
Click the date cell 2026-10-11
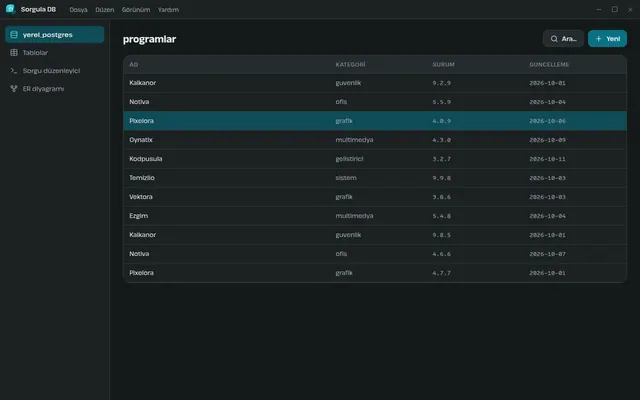(x=547, y=159)
